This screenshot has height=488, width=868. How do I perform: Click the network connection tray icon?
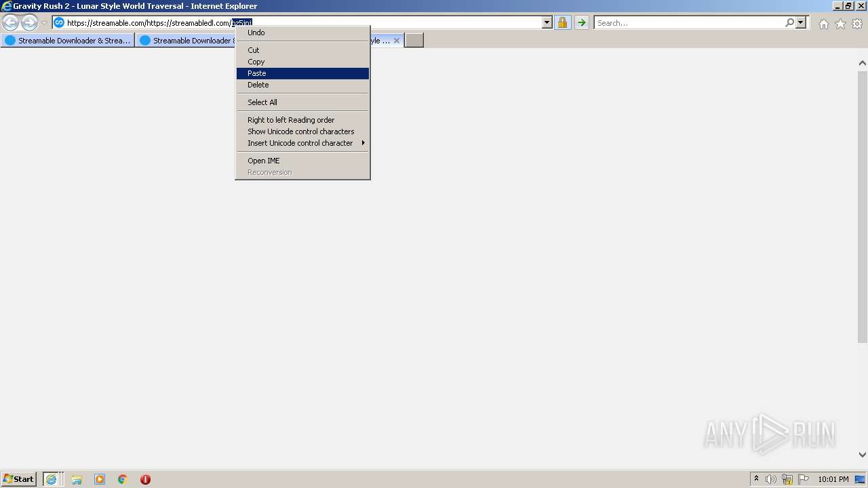787,479
